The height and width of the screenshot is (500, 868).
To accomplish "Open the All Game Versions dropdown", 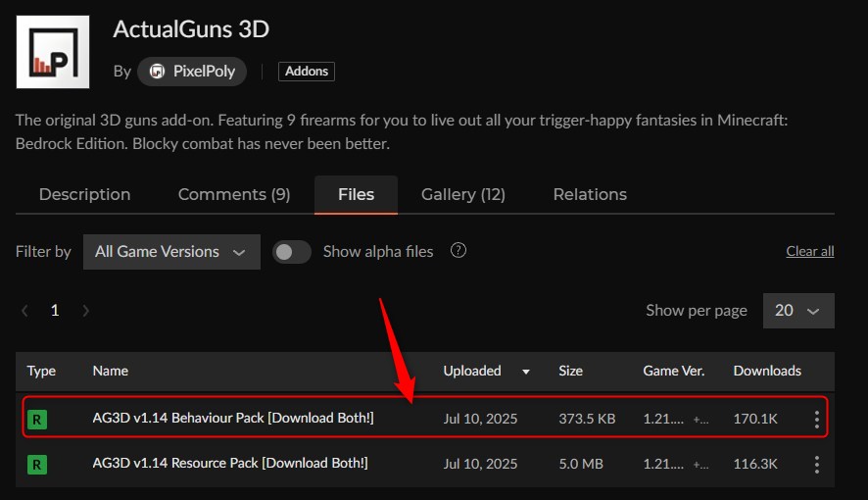I will click(x=171, y=252).
